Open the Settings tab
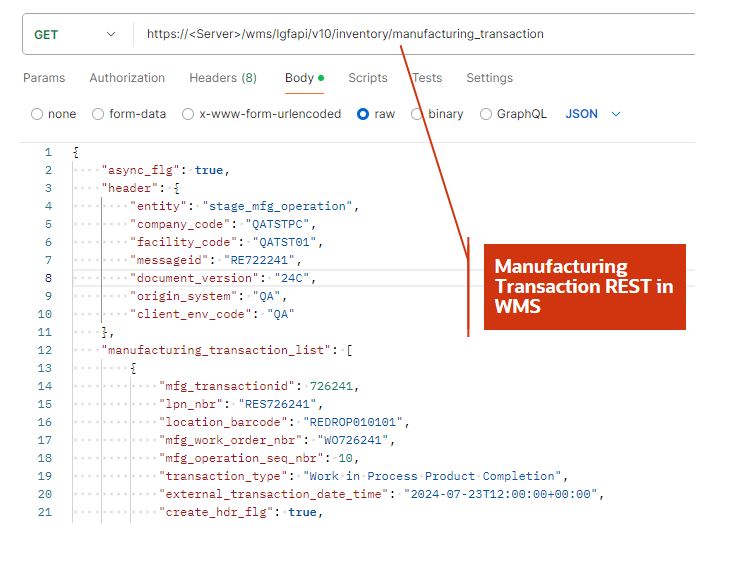 tap(489, 78)
